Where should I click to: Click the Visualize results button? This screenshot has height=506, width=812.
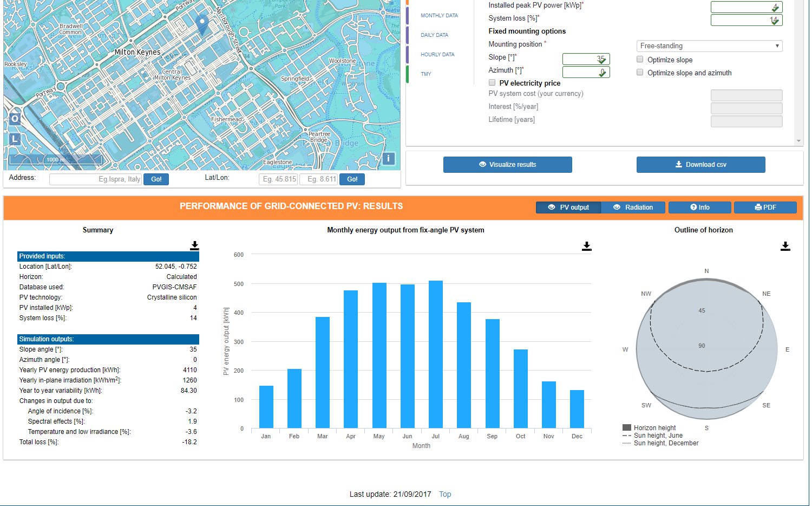508,165
